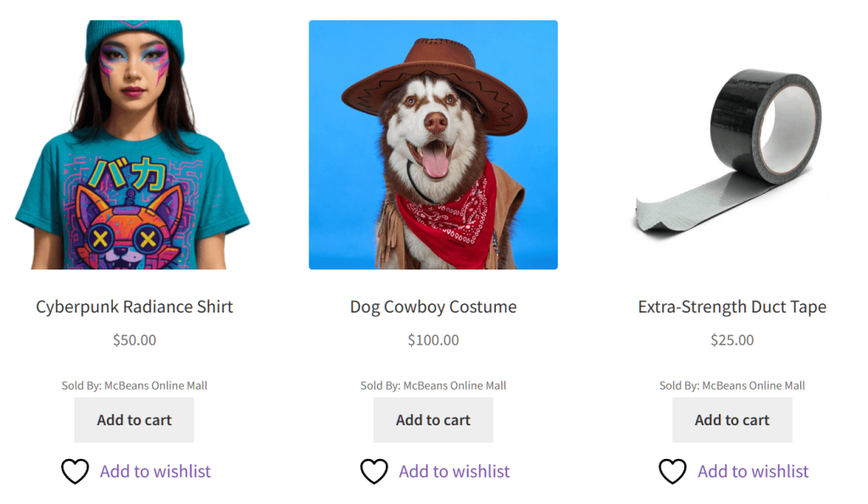Add the Extra-Strength Duct Tape to cart
Screen dimensions: 868x504
(x=732, y=419)
